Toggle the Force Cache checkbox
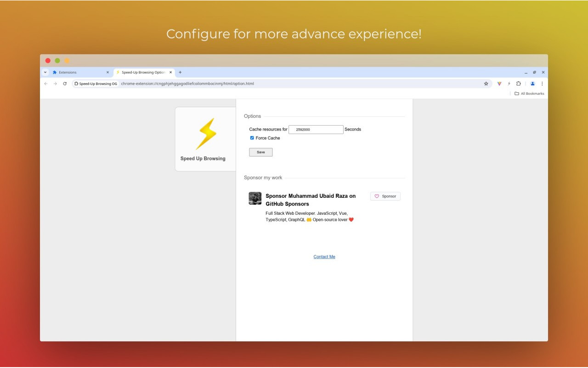The image size is (588, 368). point(252,138)
